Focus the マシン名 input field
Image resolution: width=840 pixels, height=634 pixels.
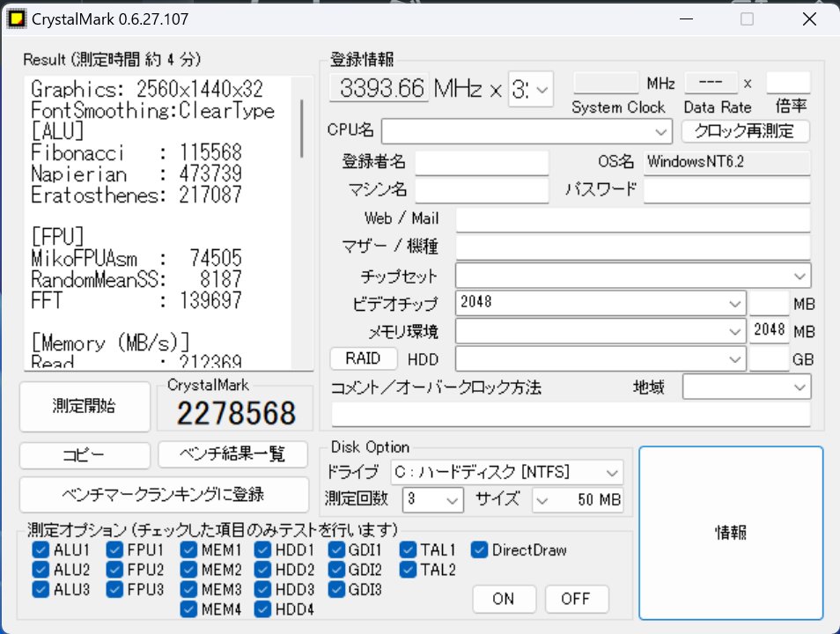pyautogui.click(x=482, y=190)
